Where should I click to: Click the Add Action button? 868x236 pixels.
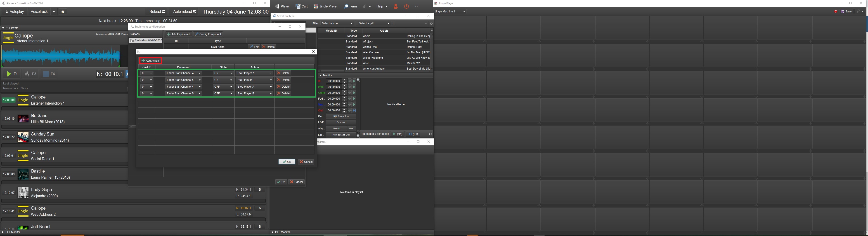point(150,61)
